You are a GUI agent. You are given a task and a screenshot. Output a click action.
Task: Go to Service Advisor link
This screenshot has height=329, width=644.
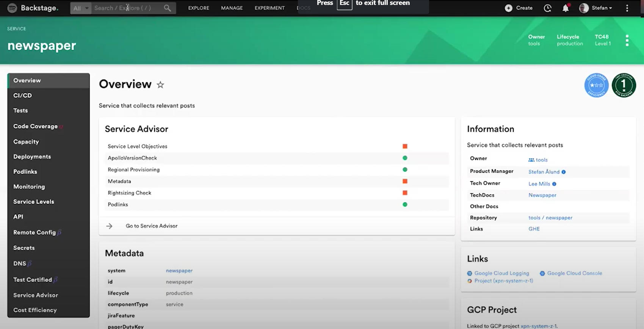pyautogui.click(x=152, y=226)
